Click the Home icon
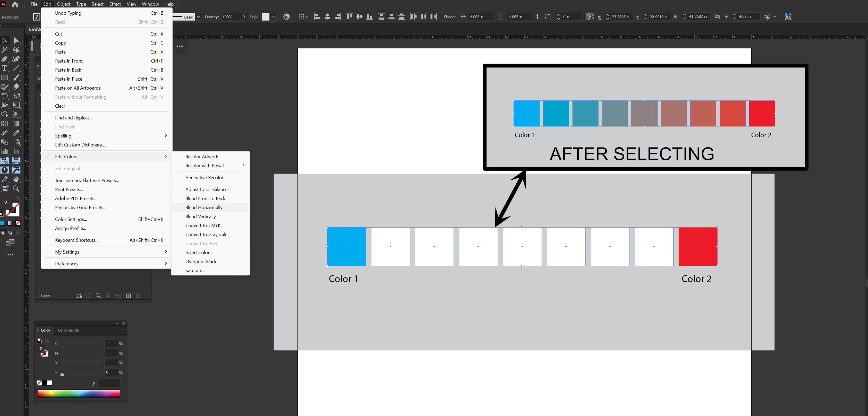 [15, 4]
